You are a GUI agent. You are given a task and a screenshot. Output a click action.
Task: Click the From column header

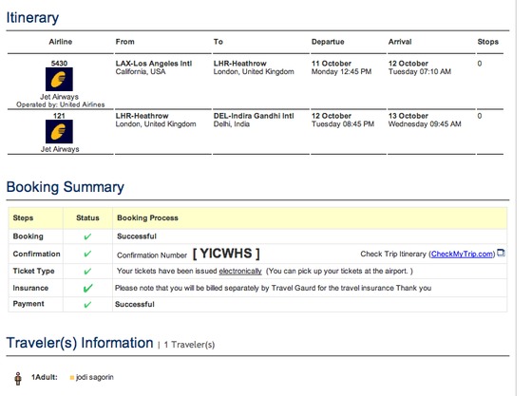tap(124, 42)
